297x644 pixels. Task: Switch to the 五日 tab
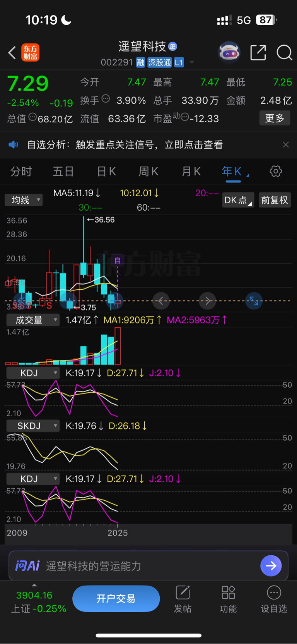(x=63, y=171)
